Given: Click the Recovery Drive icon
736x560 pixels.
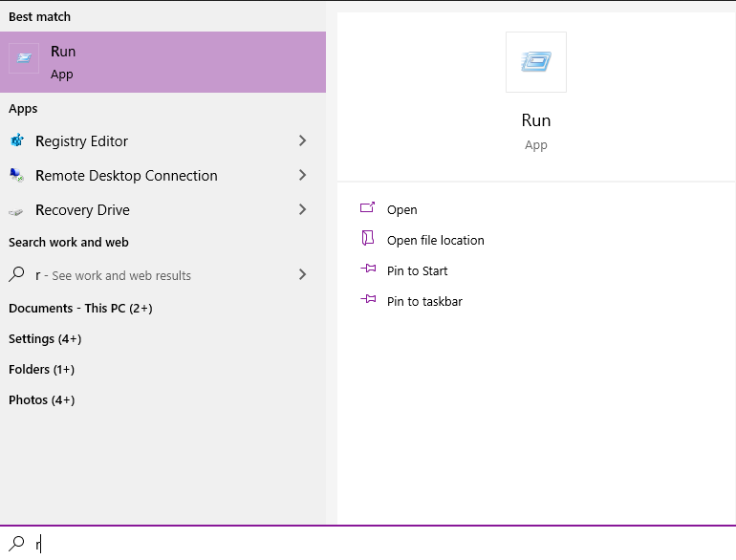Looking at the screenshot, I should click(x=16, y=210).
